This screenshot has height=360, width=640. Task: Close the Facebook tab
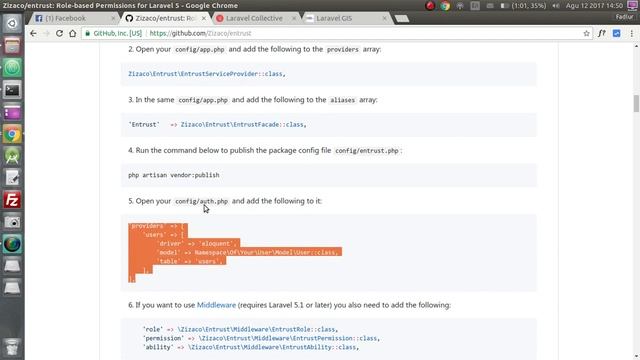(x=113, y=18)
